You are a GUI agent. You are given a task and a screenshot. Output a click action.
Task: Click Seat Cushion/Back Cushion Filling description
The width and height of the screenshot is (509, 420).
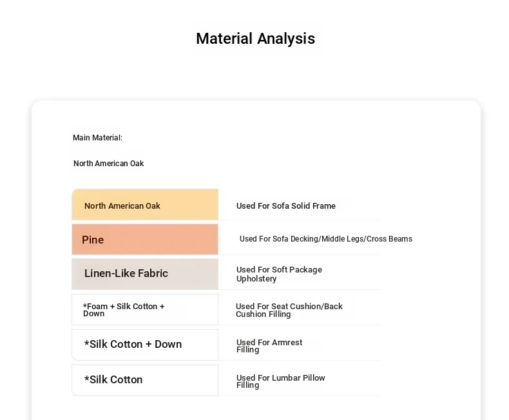pyautogui.click(x=289, y=310)
